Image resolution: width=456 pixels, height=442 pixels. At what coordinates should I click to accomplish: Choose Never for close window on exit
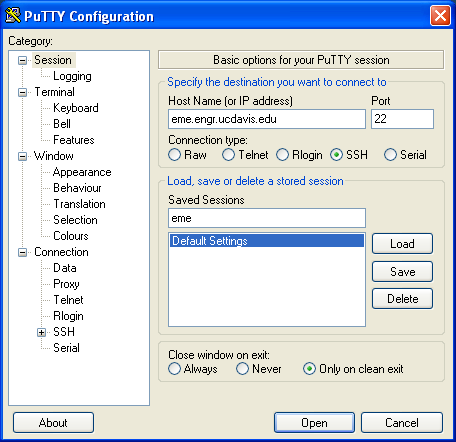pos(242,369)
